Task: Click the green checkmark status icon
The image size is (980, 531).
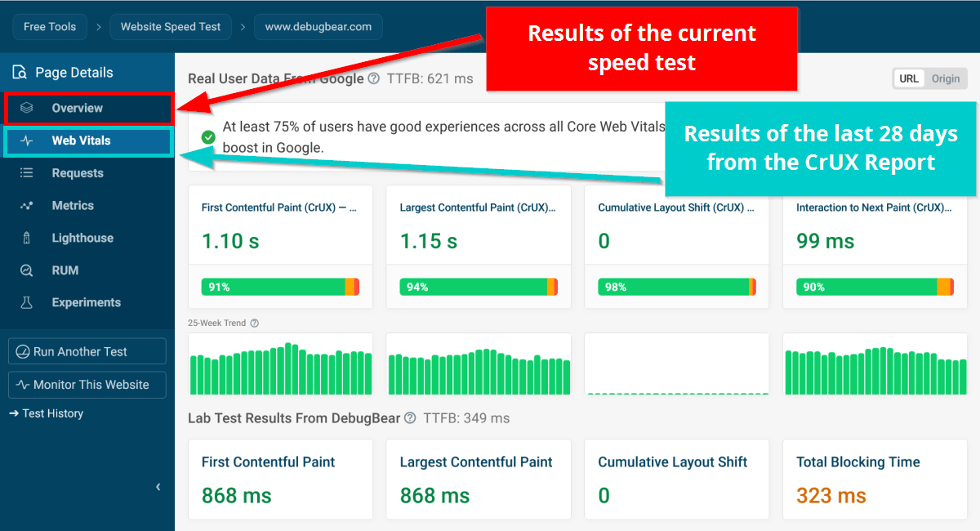Action: pos(208,137)
